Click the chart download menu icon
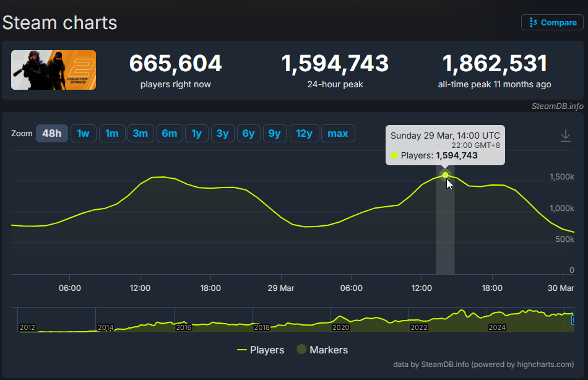The image size is (588, 380). tap(565, 136)
